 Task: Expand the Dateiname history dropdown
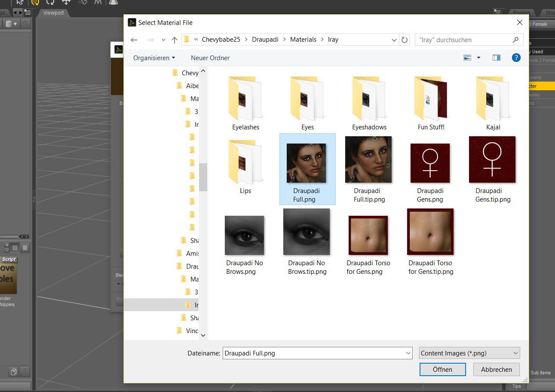click(x=408, y=353)
